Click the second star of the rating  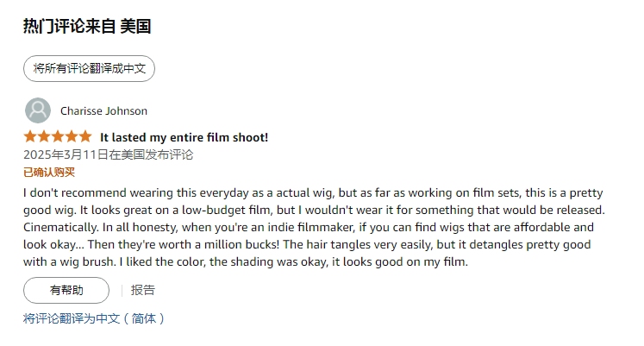tap(44, 136)
